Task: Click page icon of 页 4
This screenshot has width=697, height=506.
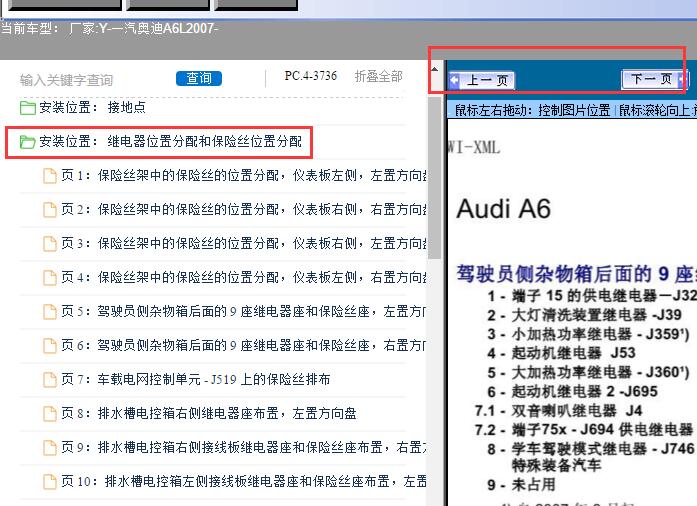Action: (50, 277)
